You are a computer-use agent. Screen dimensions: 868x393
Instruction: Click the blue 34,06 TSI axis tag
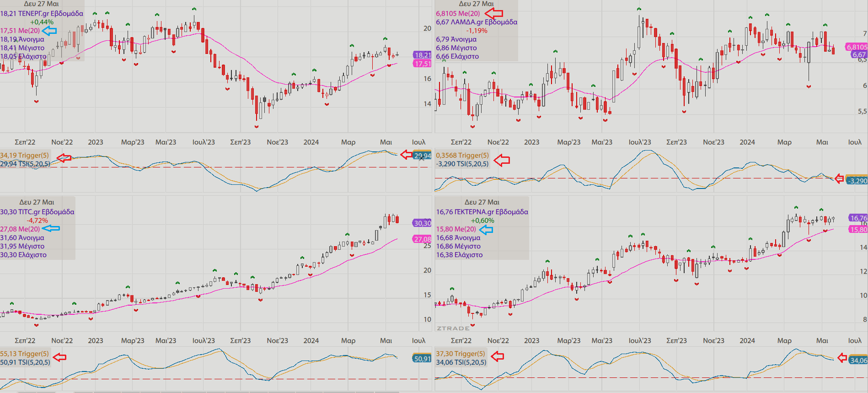(858, 361)
